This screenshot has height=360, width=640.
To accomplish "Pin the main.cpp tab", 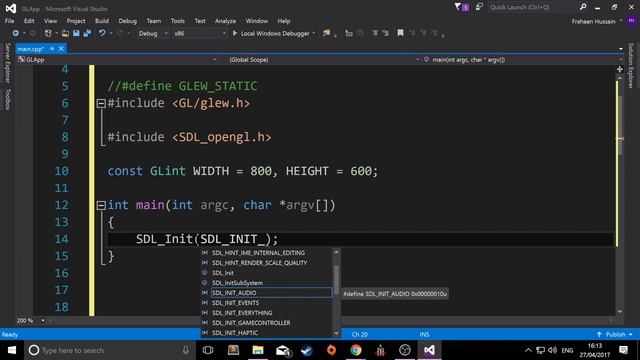I will pos(52,49).
